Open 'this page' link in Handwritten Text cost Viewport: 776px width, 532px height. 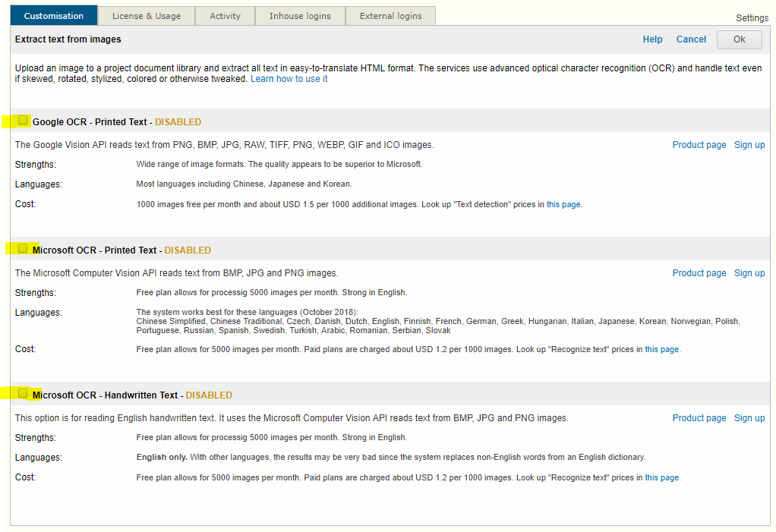(661, 478)
